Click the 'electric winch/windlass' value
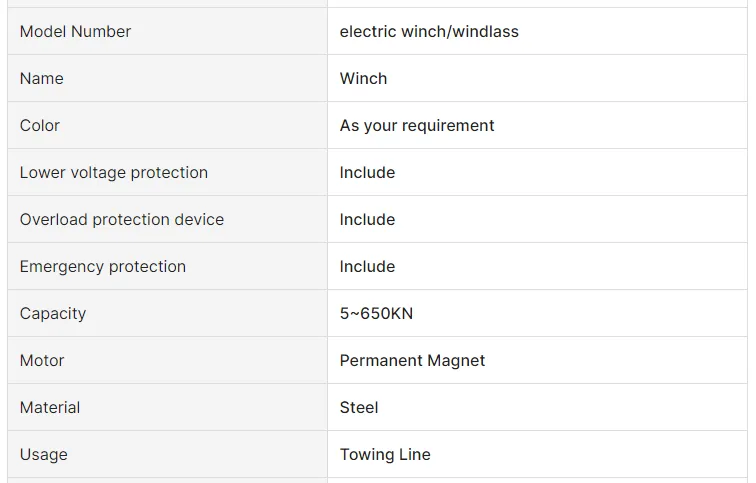The height and width of the screenshot is (483, 756). click(429, 32)
